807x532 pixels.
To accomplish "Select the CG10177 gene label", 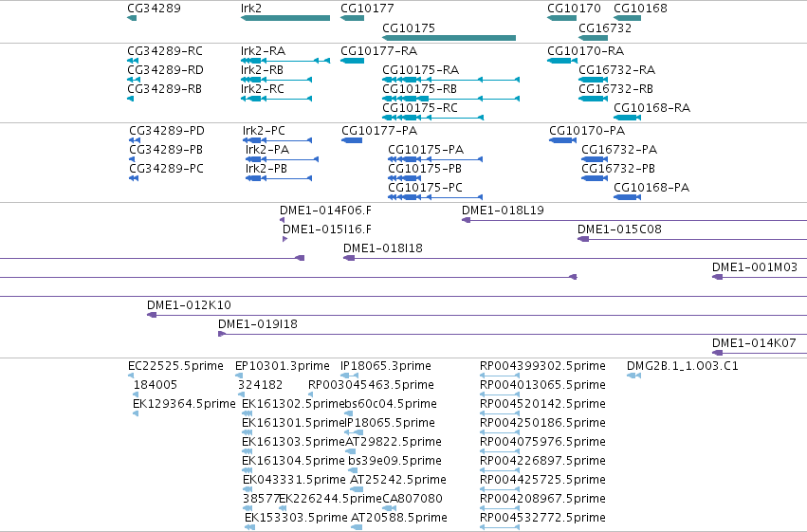I will click(x=367, y=9).
